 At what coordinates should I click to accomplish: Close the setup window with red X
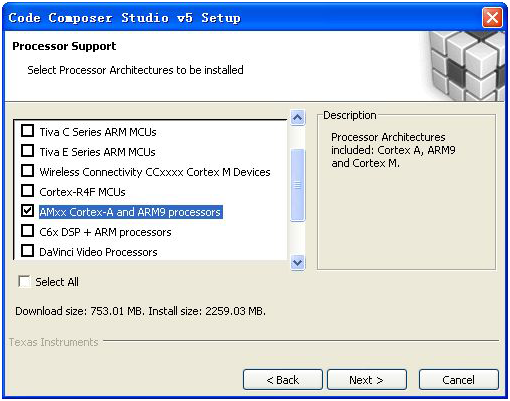pyautogui.click(x=492, y=17)
